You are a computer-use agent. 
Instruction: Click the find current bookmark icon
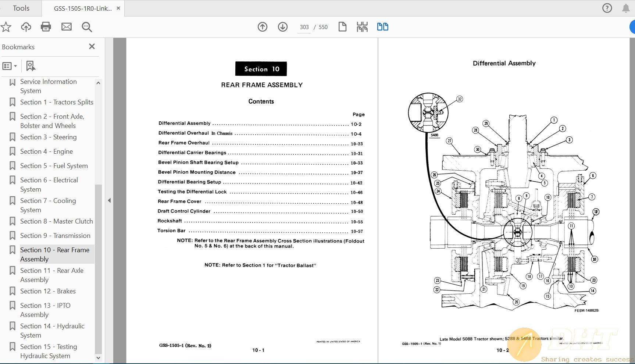coord(31,66)
